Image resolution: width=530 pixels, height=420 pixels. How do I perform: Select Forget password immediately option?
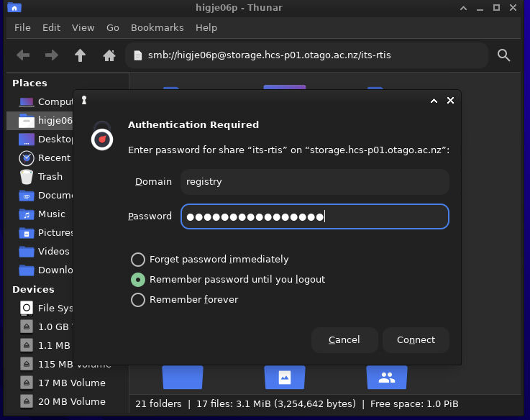(137, 260)
